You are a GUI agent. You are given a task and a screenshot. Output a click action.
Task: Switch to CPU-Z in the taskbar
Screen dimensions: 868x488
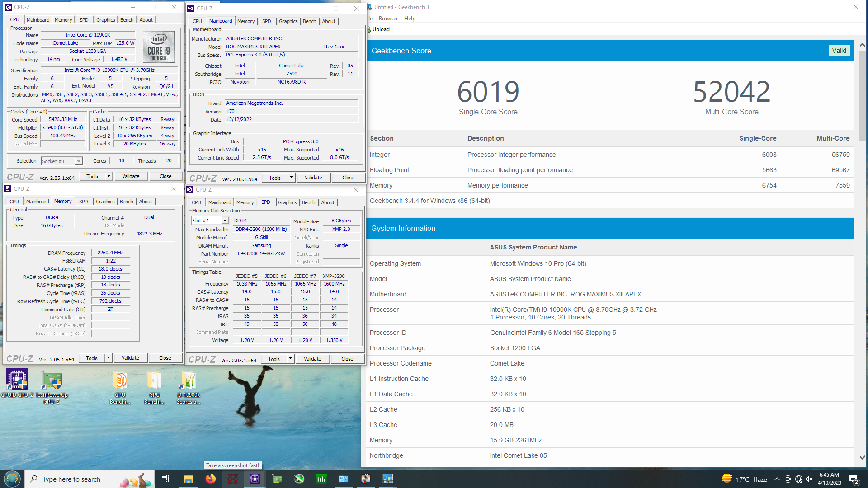(255, 479)
